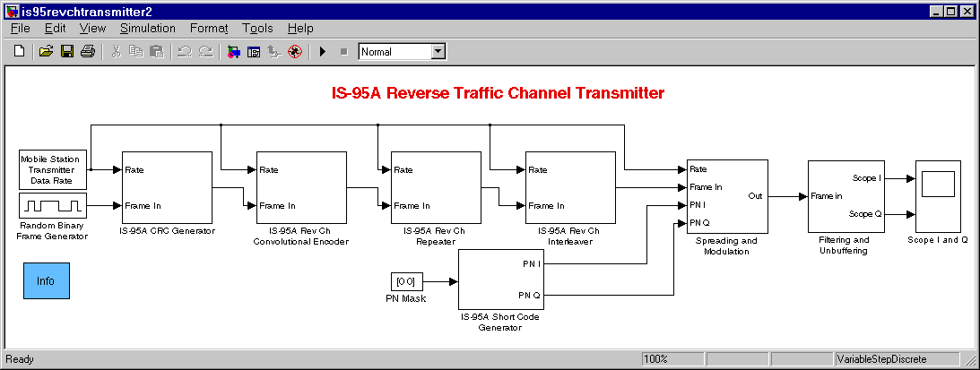The width and height of the screenshot is (980, 370).
Task: Start the simulation with play arrow
Action: 323,51
